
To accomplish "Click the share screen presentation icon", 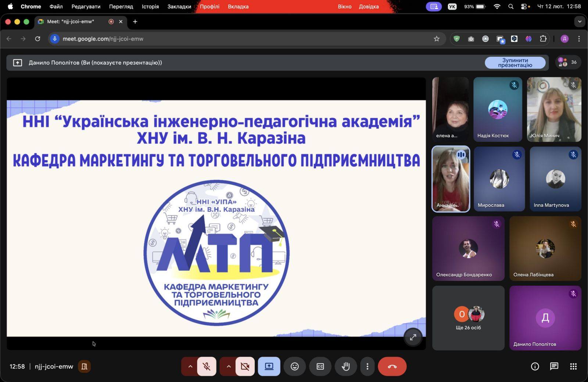I will (x=269, y=367).
